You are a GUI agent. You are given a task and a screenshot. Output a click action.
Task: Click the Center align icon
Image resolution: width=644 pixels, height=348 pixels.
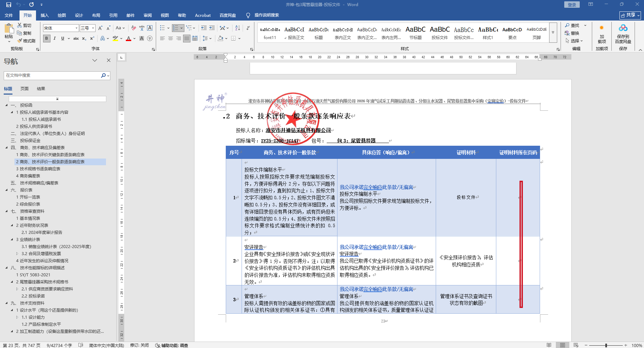(x=171, y=38)
